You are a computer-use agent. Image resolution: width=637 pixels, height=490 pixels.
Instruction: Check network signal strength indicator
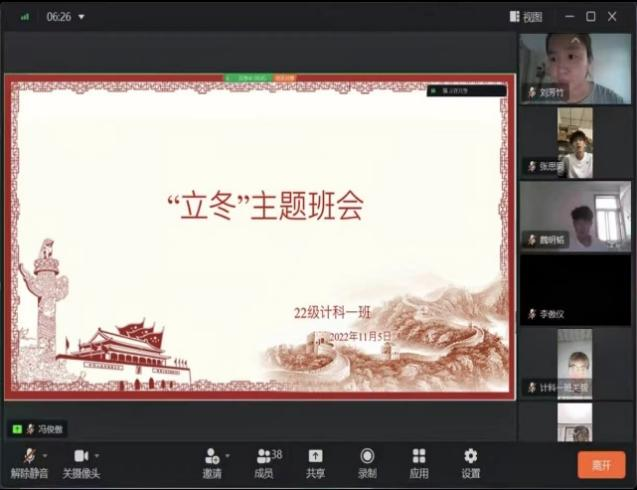click(24, 17)
